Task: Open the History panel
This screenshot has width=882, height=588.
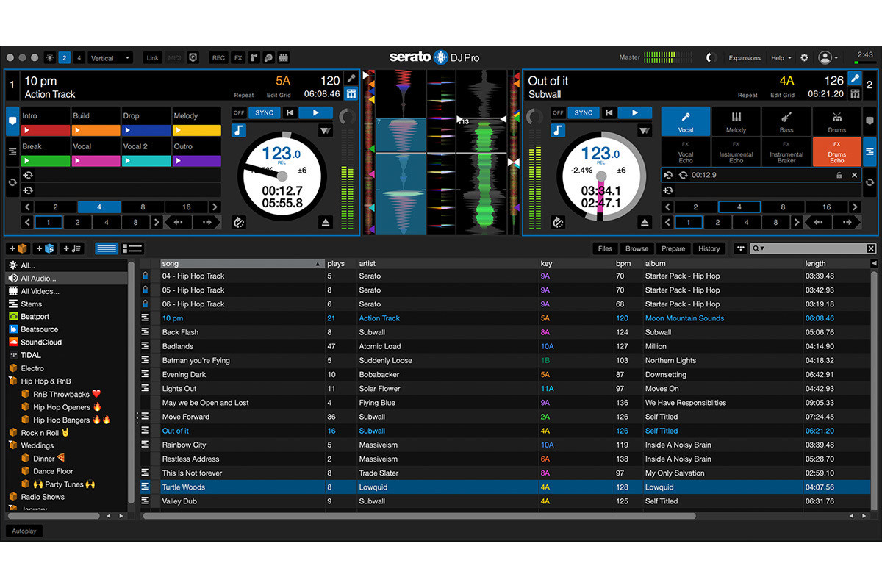Action: 709,248
